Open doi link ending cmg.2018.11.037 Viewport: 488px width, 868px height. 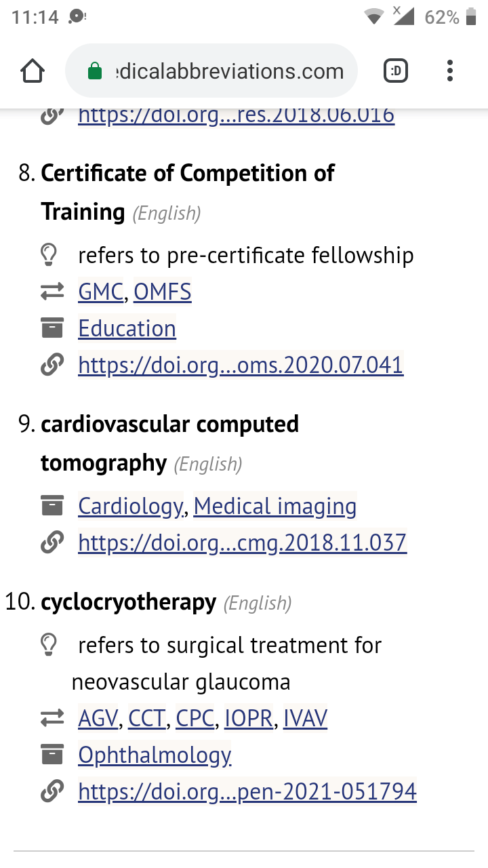pyautogui.click(x=242, y=543)
